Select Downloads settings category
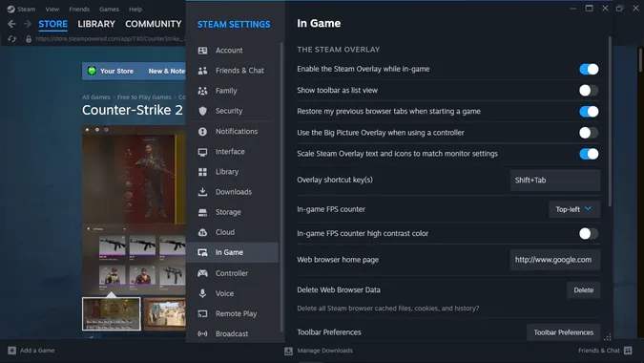Viewport: 644px width, 363px height. click(x=233, y=192)
